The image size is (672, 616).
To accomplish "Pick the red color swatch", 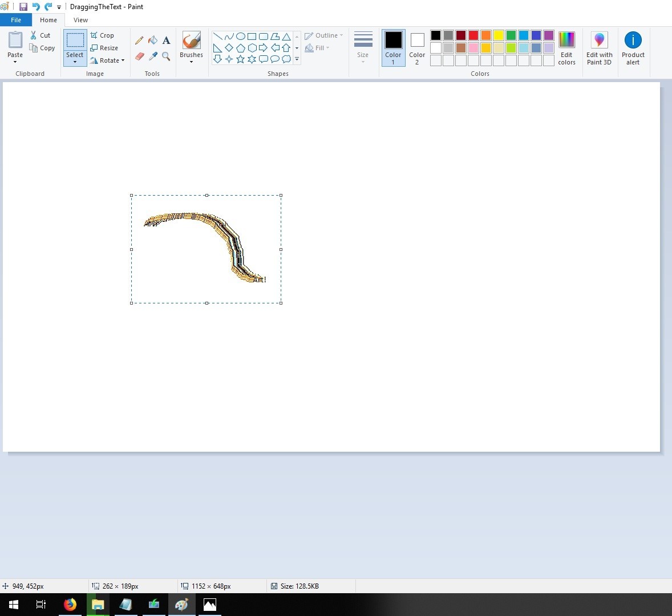I will (473, 35).
